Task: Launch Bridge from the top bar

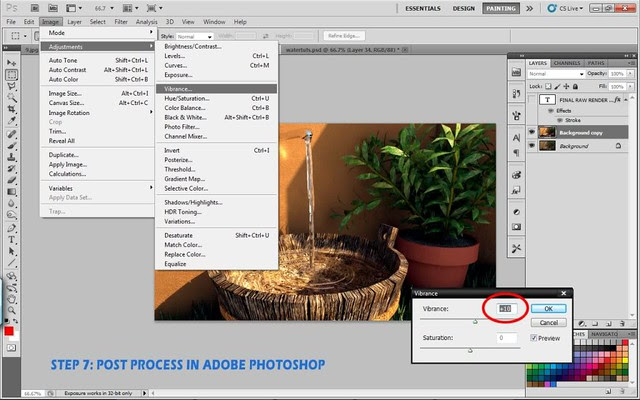Action: (35, 8)
